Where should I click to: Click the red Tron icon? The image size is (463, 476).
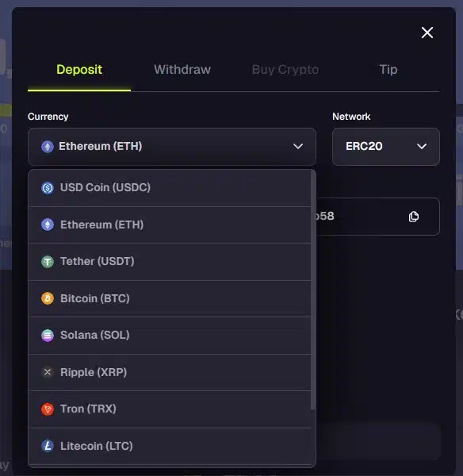48,409
